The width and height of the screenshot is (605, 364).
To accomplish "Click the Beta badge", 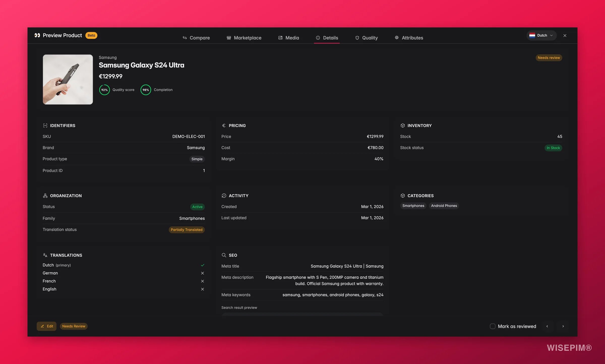I will [91, 35].
